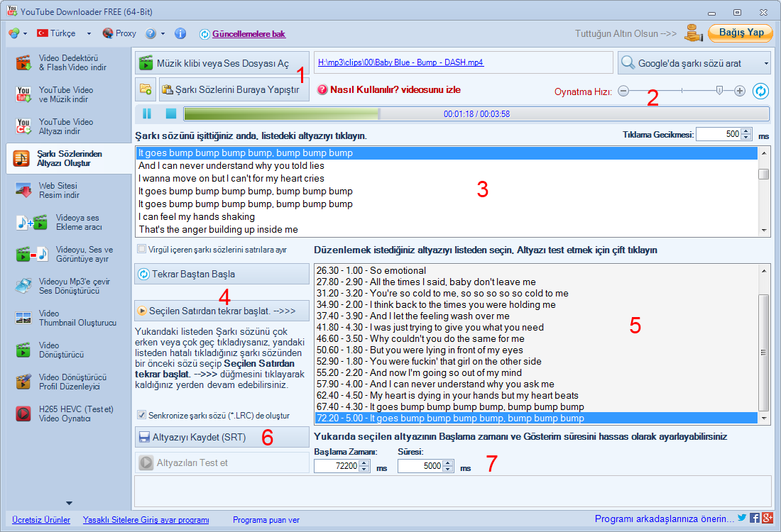Screen dimensions: 781x532
Task: Click the red help question mark icon
Action: tap(322, 89)
